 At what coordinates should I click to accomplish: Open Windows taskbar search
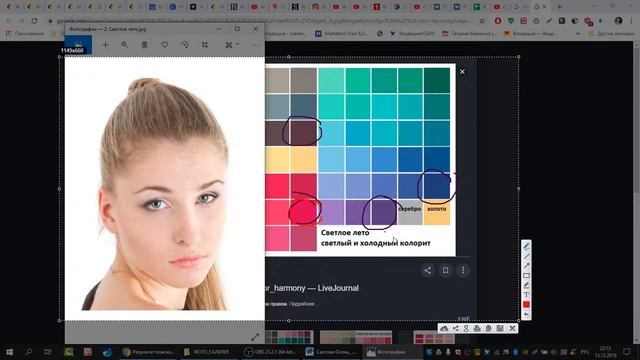coord(29,352)
